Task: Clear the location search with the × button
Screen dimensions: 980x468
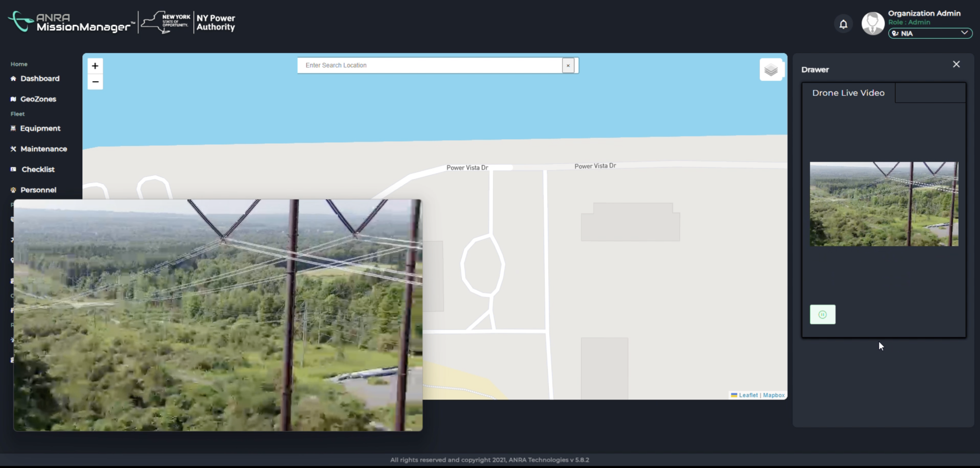Action: click(x=568, y=65)
